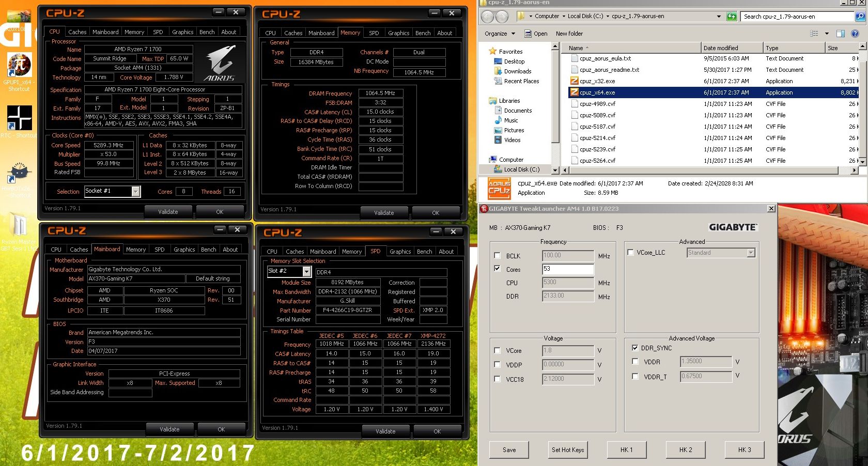
Task: Open the Ryzen Master folder icon on desktop
Action: tap(19, 225)
